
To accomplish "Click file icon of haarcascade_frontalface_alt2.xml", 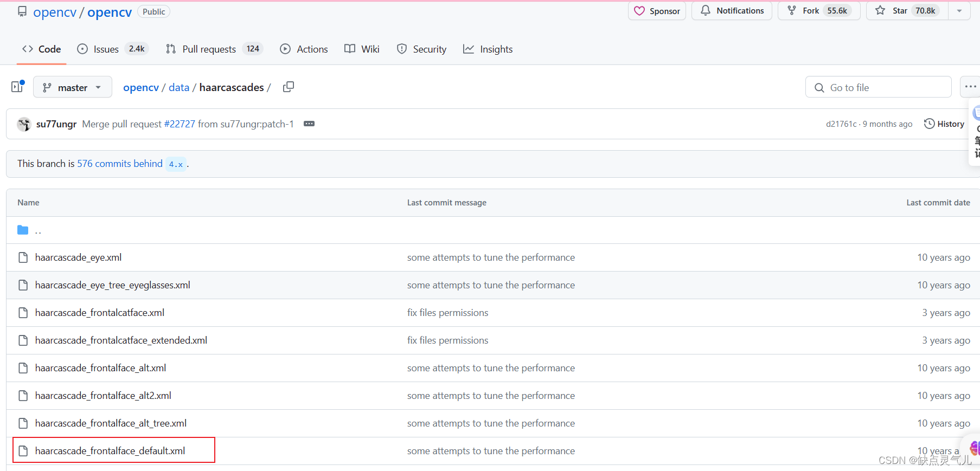I will click(x=23, y=396).
